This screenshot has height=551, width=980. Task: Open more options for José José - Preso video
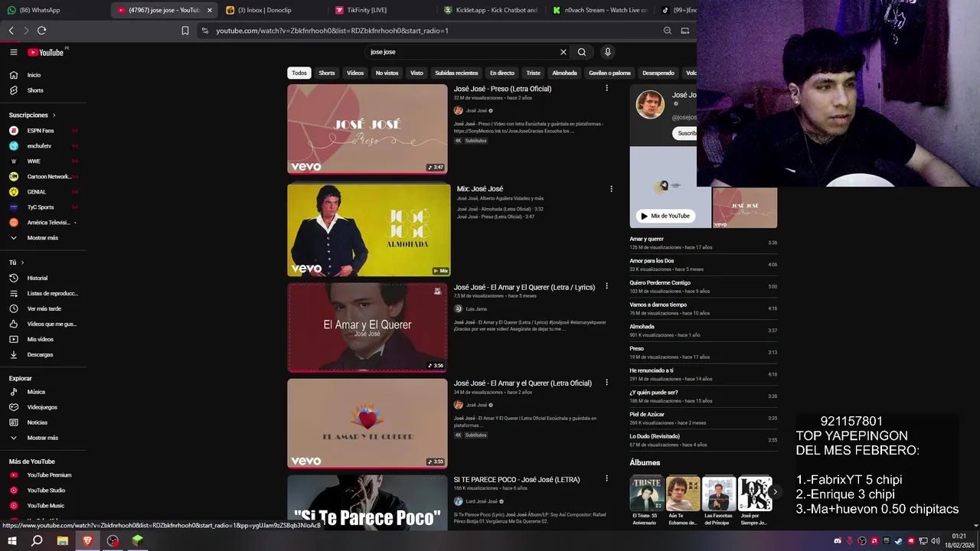pyautogui.click(x=606, y=88)
